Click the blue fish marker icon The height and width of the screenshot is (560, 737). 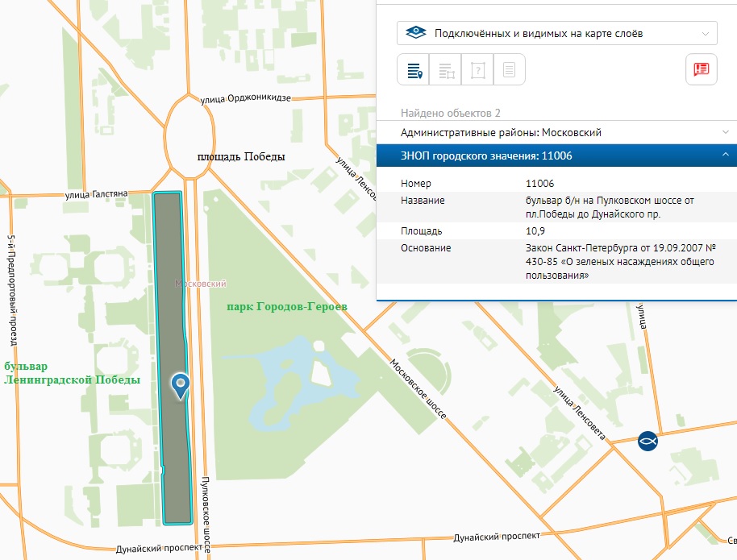(646, 440)
